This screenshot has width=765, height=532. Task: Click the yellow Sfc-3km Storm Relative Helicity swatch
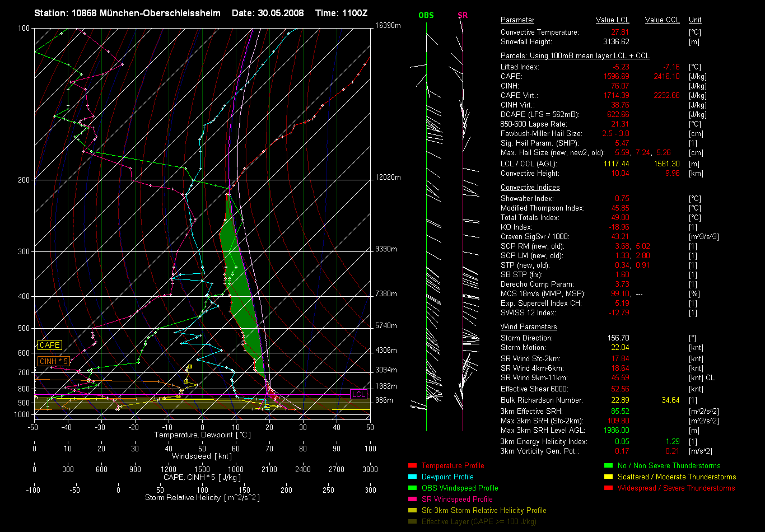[413, 510]
